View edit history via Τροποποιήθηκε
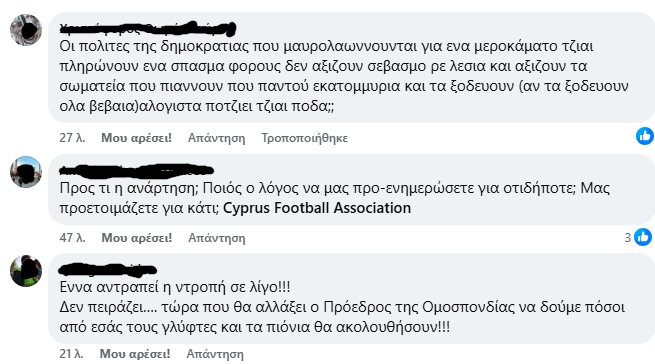 pyautogui.click(x=305, y=138)
